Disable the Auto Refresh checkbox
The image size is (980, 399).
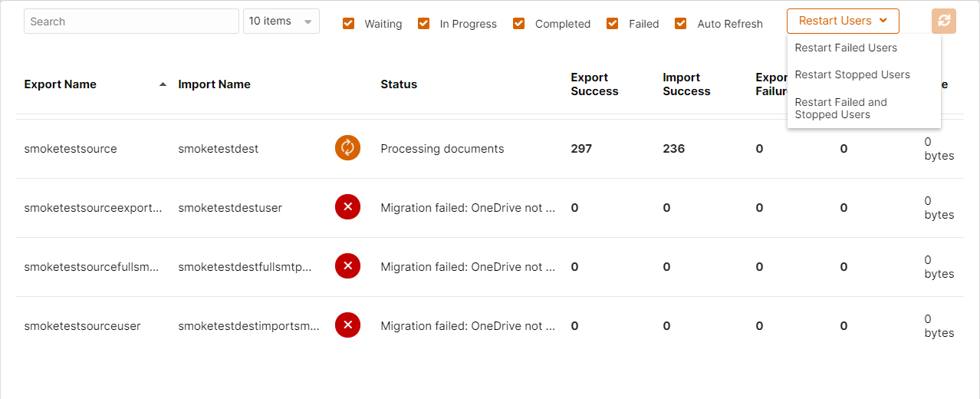(680, 23)
